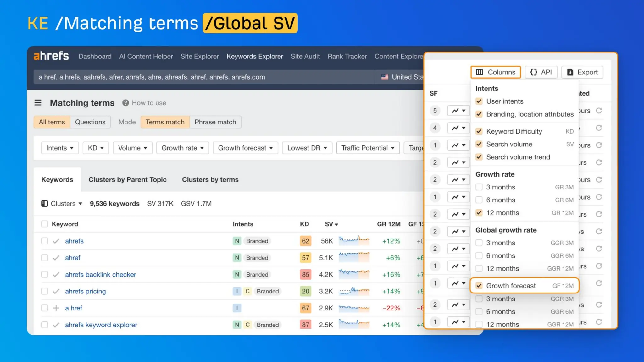Open the hamburger menu next to Matching terms

click(x=38, y=103)
